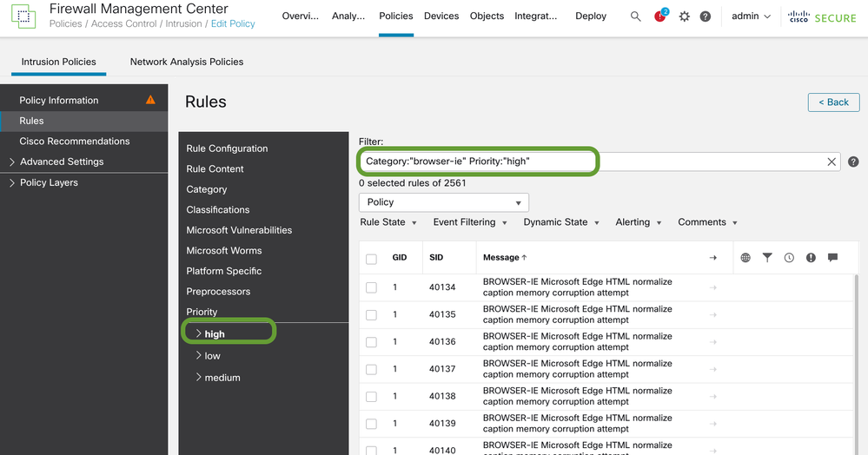Open the Alerting dropdown
The width and height of the screenshot is (868, 455).
pyautogui.click(x=639, y=222)
